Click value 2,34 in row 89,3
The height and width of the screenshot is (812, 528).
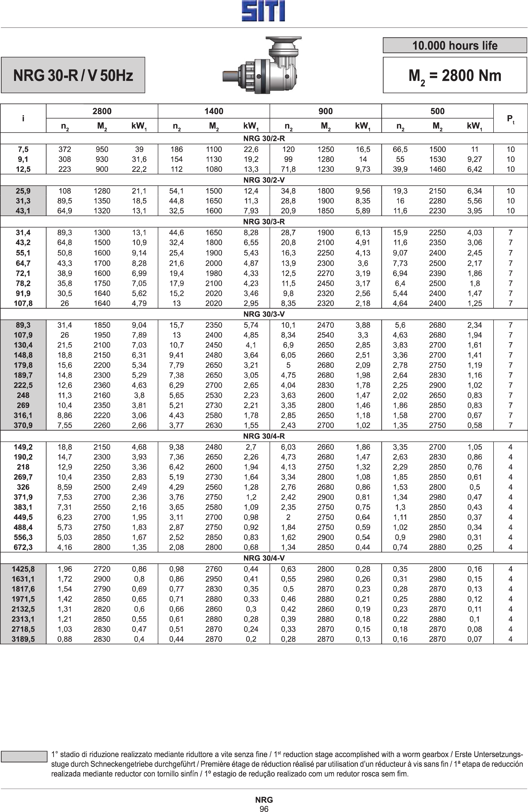coord(475,325)
